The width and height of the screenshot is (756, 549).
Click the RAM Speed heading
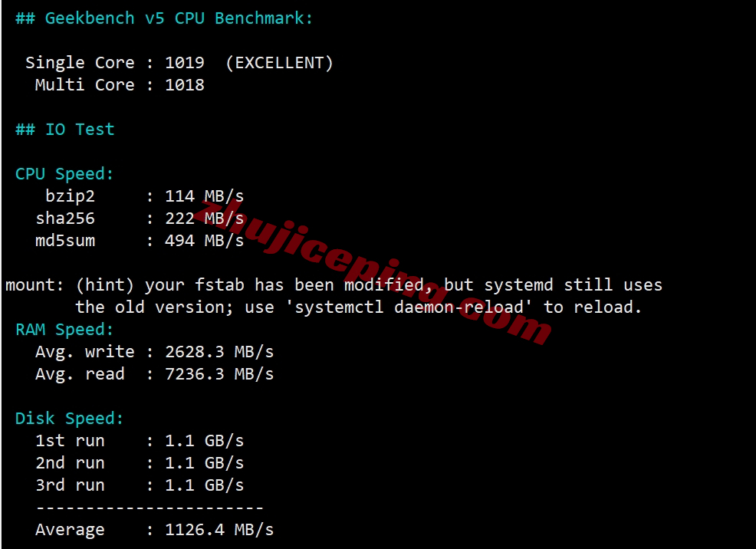(64, 330)
